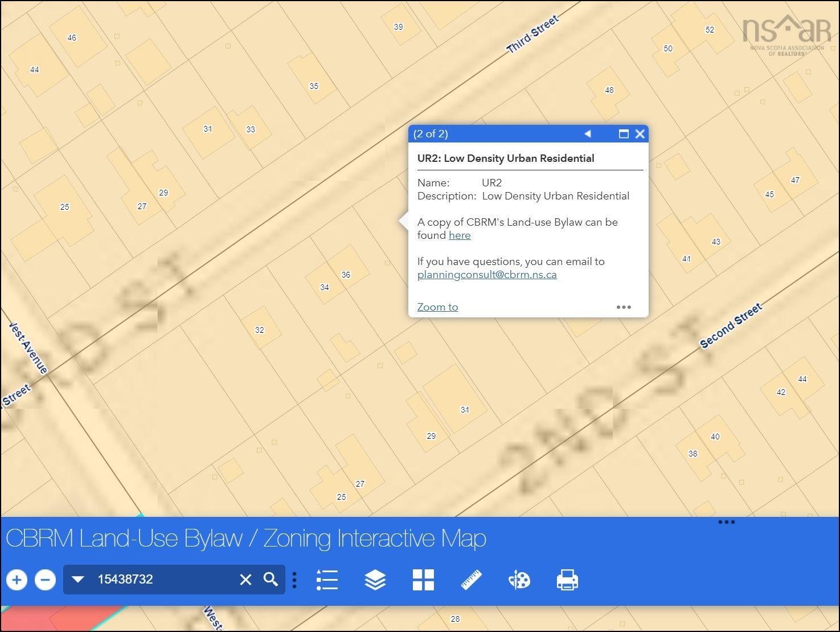Select the Measurement ruler tool
The width and height of the screenshot is (840, 632).
click(x=472, y=580)
